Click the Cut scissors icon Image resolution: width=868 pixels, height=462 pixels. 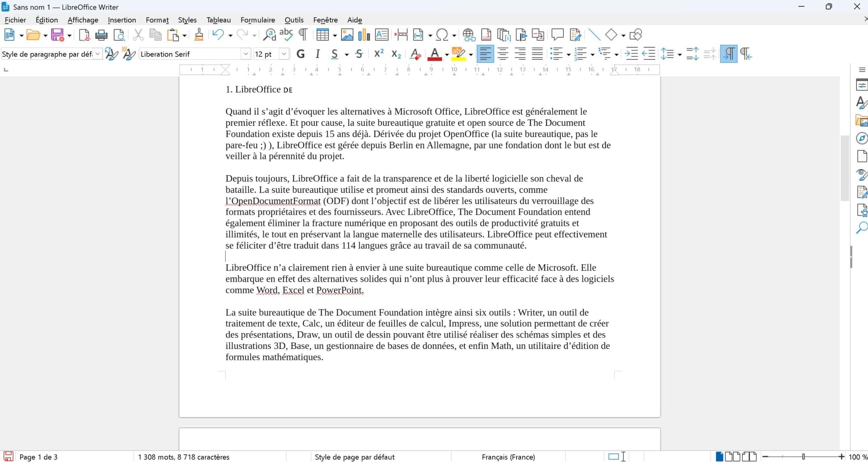tap(138, 35)
